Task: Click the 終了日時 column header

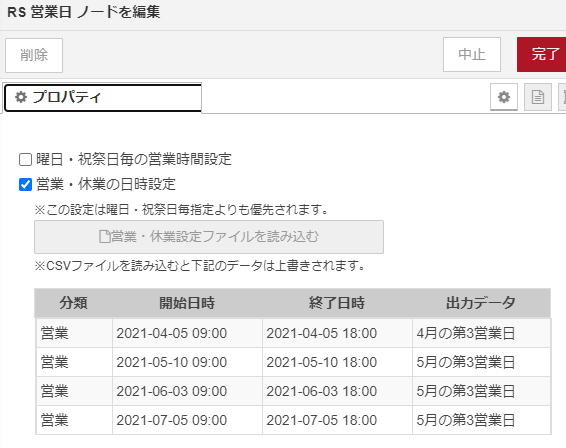Action: click(x=337, y=303)
